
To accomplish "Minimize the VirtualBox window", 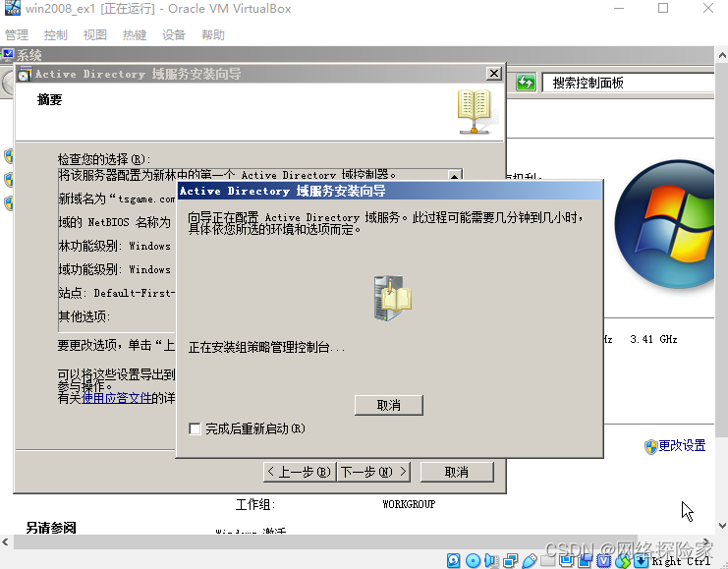I will pyautogui.click(x=619, y=8).
